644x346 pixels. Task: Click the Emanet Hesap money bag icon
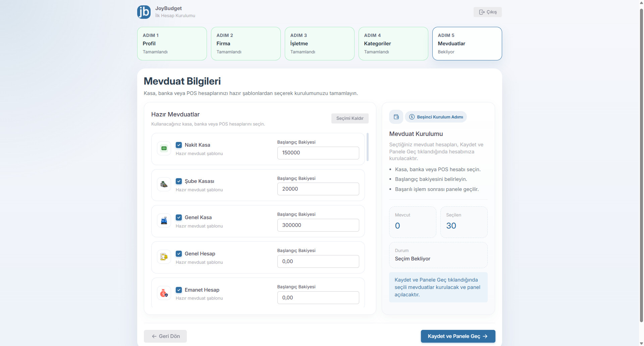[164, 293]
